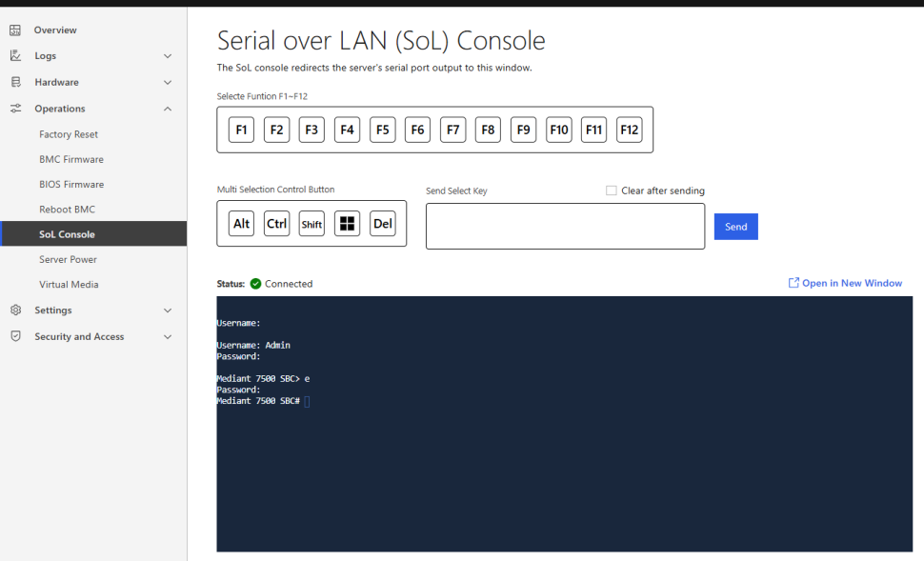924x561 pixels.
Task: Toggle the Alt control key
Action: [x=241, y=223]
